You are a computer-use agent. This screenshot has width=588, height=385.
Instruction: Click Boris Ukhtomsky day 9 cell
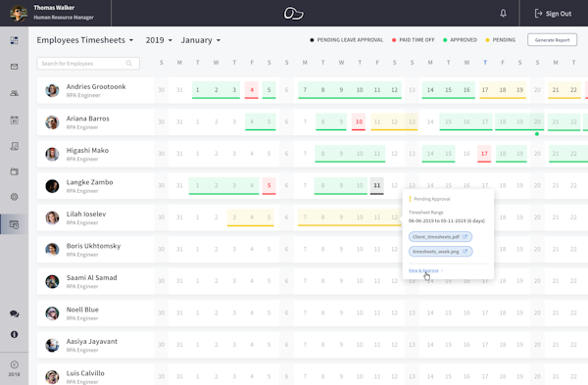click(x=341, y=249)
